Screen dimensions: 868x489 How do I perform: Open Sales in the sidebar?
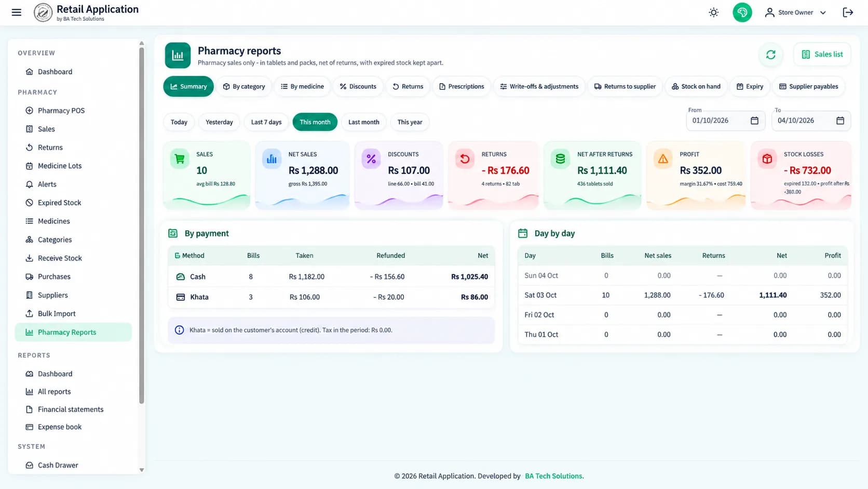(73, 129)
